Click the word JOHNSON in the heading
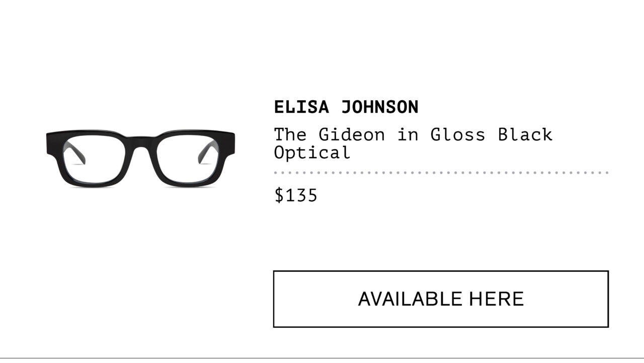 (x=380, y=107)
